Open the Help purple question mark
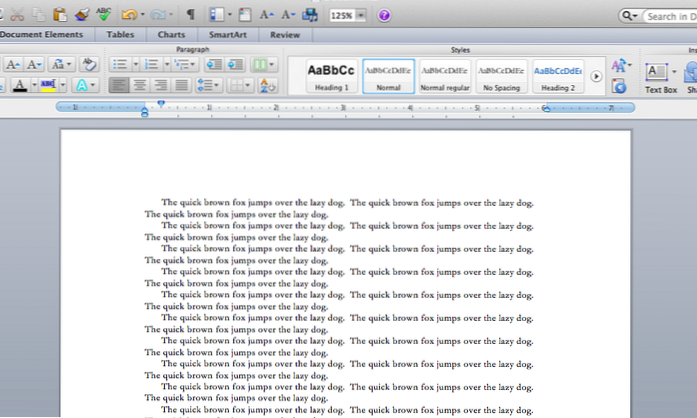Image resolution: width=697 pixels, height=418 pixels. pyautogui.click(x=385, y=16)
